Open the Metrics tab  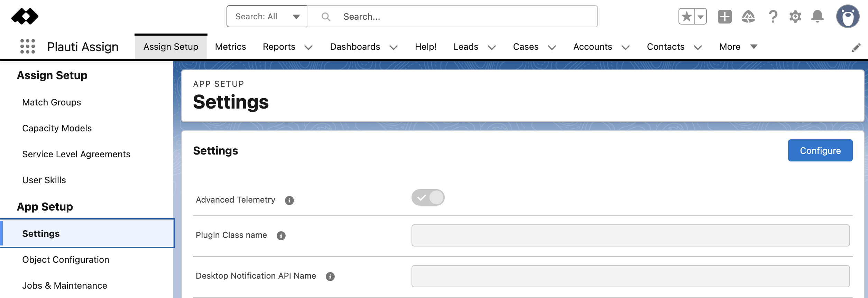click(231, 47)
